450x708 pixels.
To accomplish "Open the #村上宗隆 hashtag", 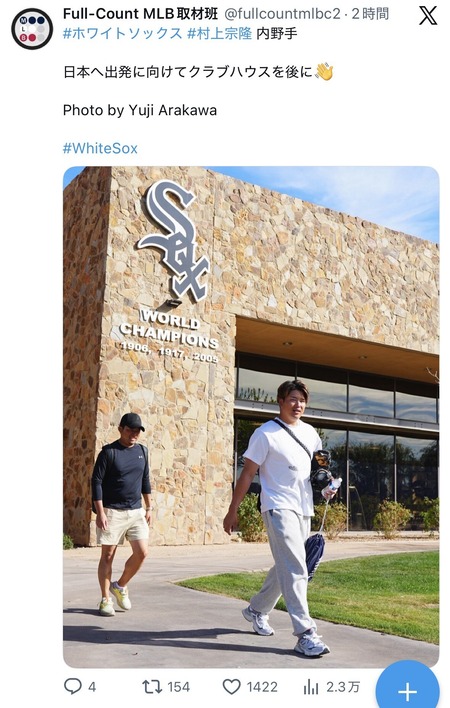I will 219,33.
